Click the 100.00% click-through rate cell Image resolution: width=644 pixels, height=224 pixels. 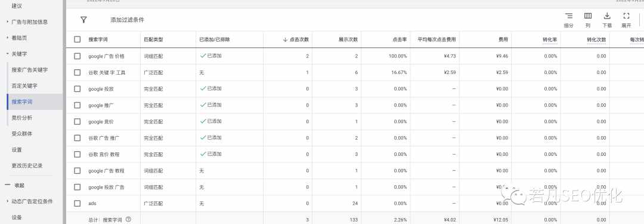click(398, 56)
